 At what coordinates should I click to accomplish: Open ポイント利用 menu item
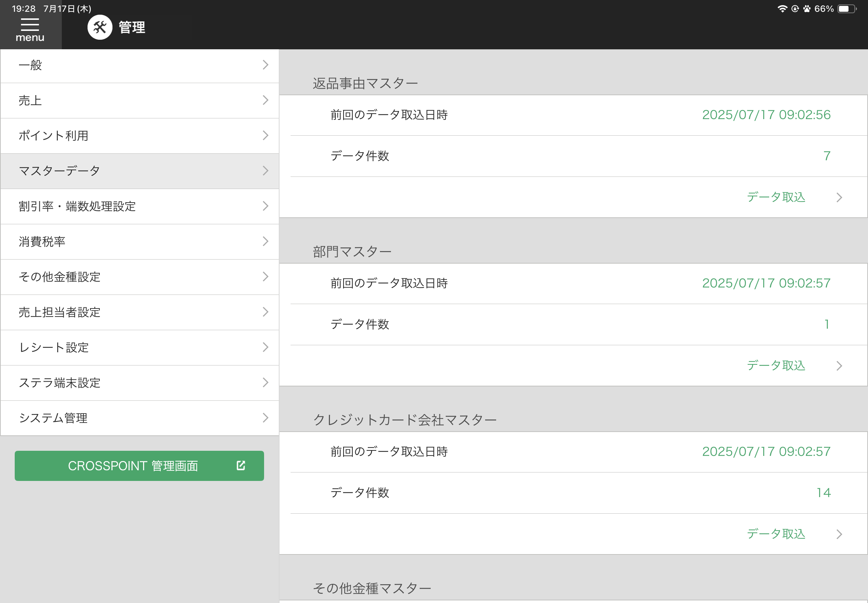[140, 136]
